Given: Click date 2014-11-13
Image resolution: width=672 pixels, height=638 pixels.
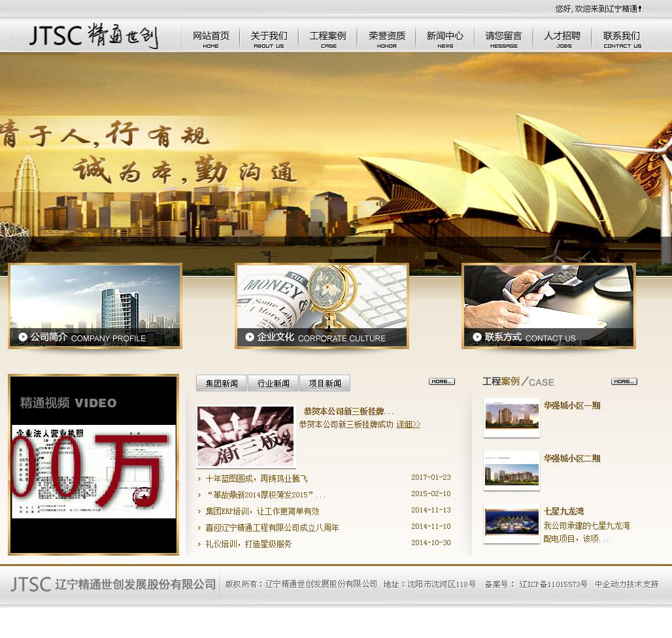Looking at the screenshot, I should [431, 510].
